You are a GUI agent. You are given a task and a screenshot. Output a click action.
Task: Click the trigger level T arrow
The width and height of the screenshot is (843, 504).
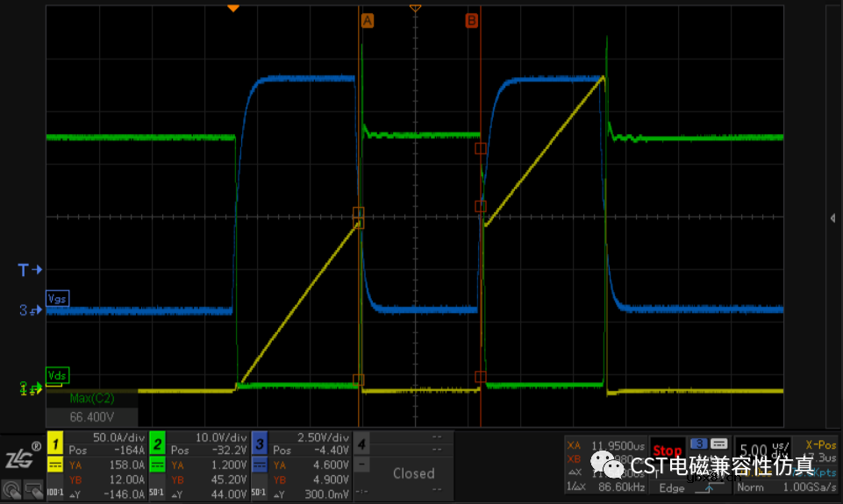point(31,269)
